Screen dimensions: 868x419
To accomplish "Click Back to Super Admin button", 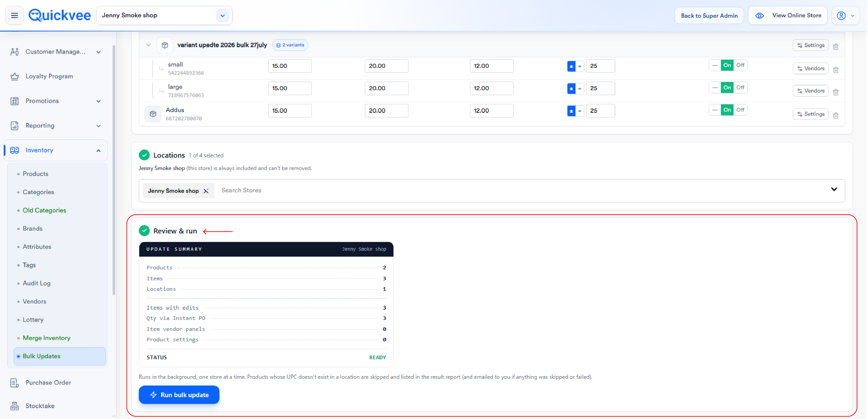I will 709,16.
